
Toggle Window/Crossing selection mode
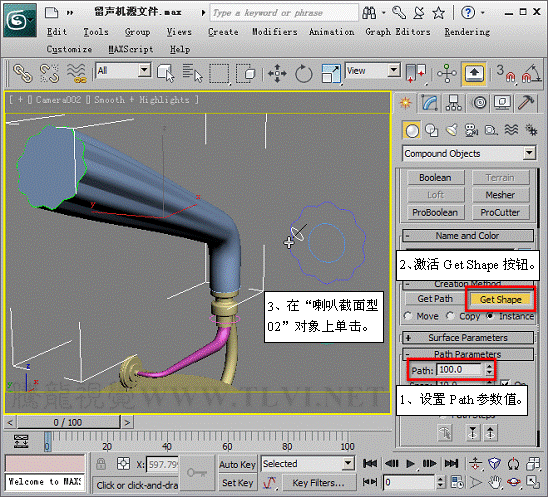pyautogui.click(x=246, y=73)
